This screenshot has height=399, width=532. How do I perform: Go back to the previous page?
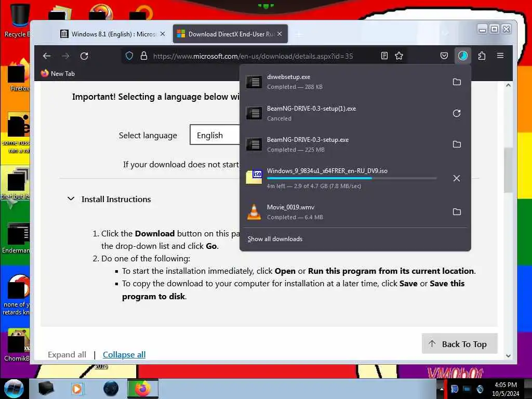(47, 56)
